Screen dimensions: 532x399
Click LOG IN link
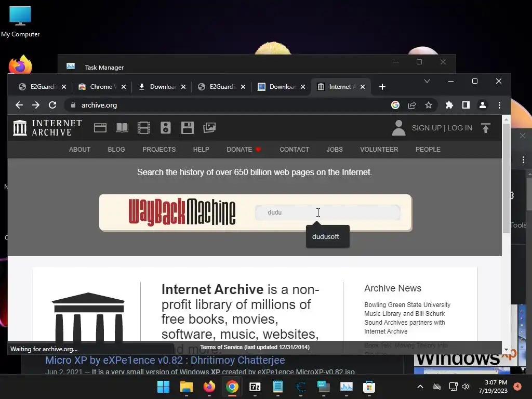(460, 128)
